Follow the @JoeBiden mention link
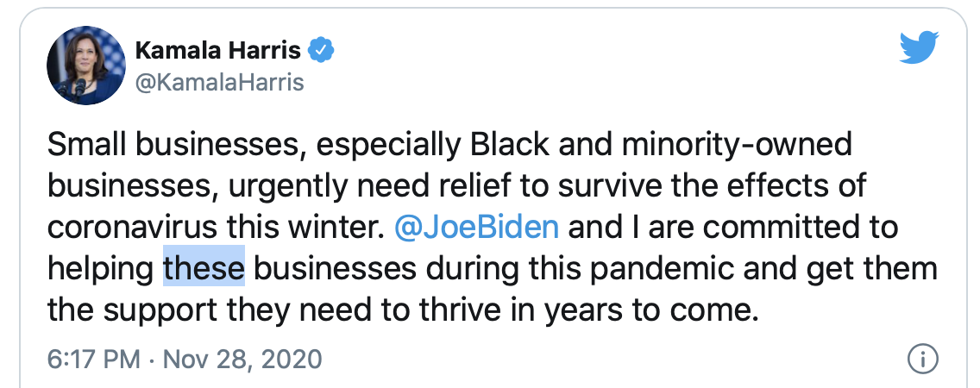 coord(477,228)
